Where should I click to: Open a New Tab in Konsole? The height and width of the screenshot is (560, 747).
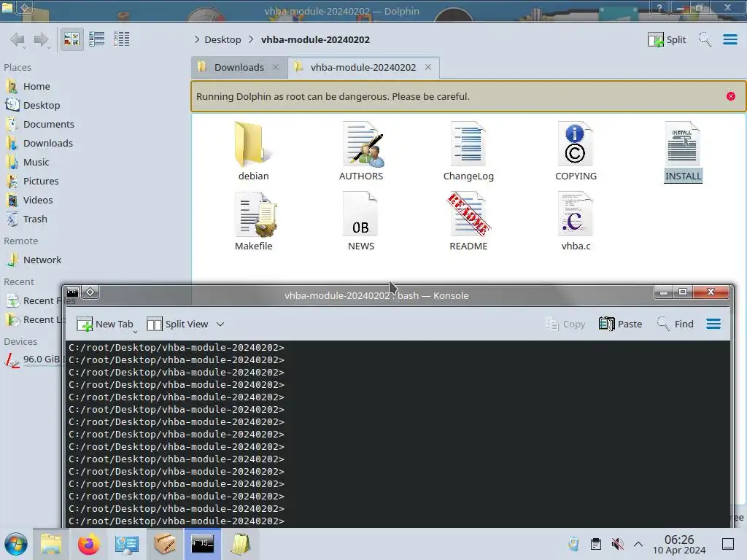coord(104,324)
